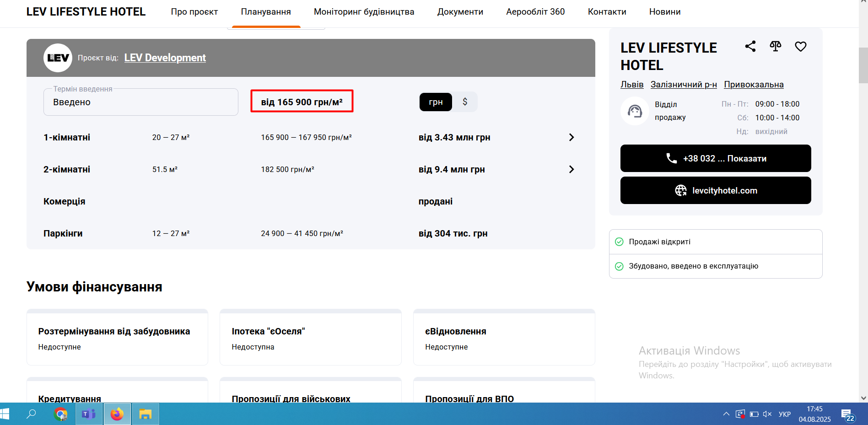Viewport: 868px width, 425px height.
Task: Click the Комерція row label
Action: click(65, 201)
